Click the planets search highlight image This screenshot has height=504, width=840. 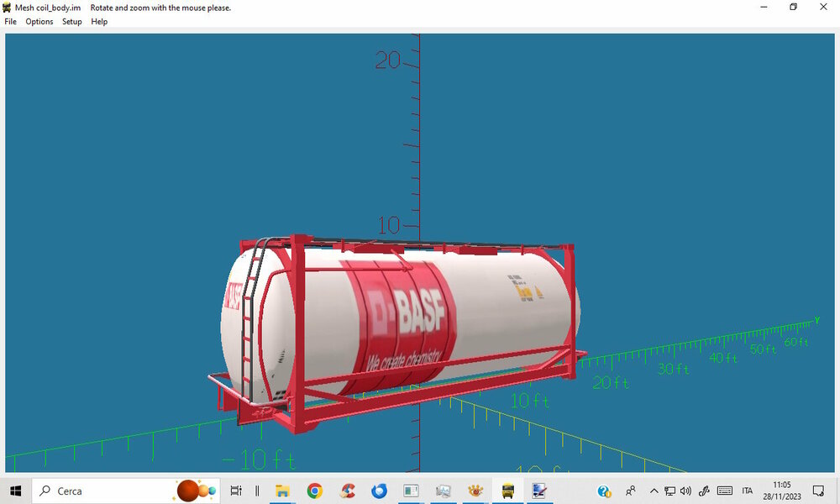pos(196,491)
